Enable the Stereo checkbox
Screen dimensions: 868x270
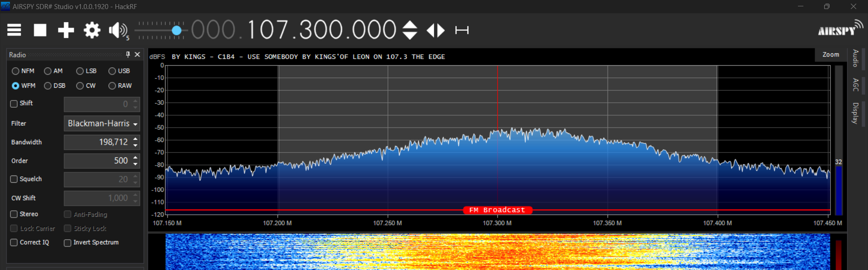pyautogui.click(x=14, y=214)
